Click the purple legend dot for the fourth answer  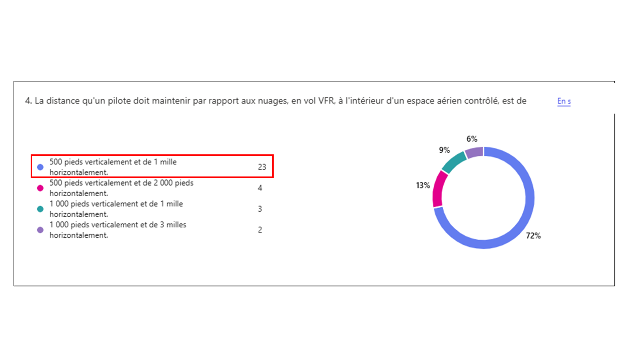coord(40,230)
